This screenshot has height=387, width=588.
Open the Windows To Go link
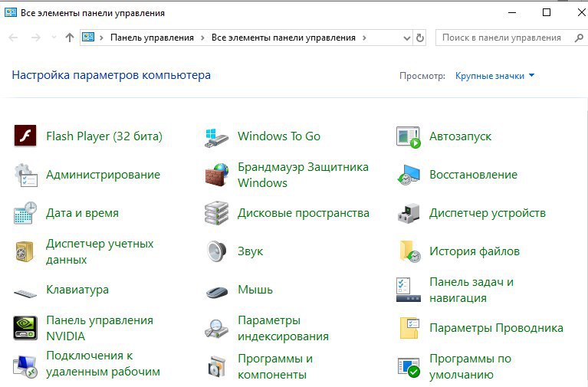coord(279,136)
